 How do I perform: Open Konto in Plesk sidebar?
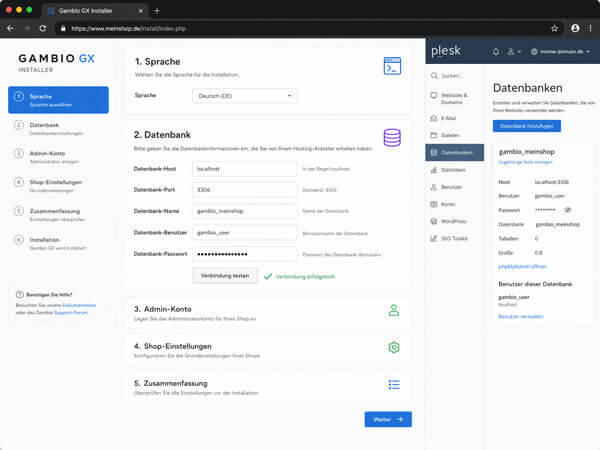click(x=454, y=204)
